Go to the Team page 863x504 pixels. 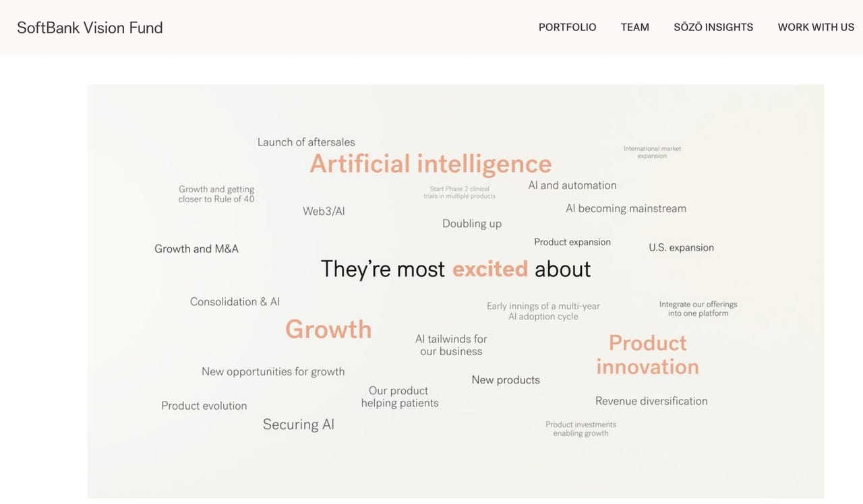tap(634, 28)
